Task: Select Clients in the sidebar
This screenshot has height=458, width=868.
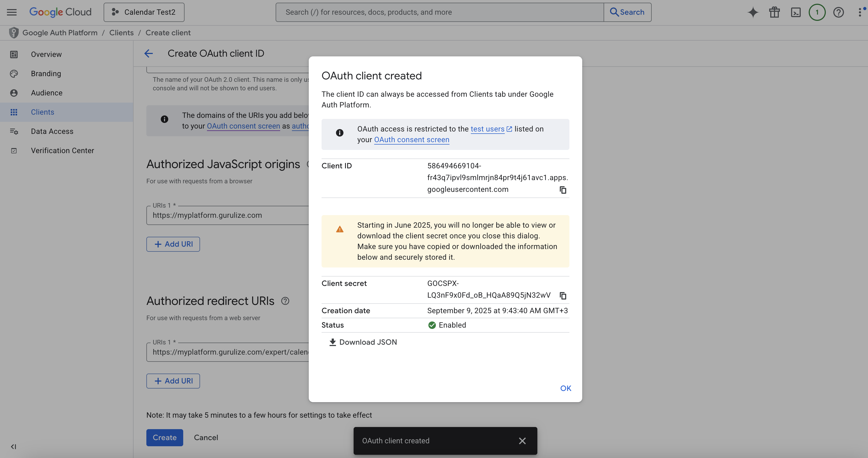Action: coord(67,112)
